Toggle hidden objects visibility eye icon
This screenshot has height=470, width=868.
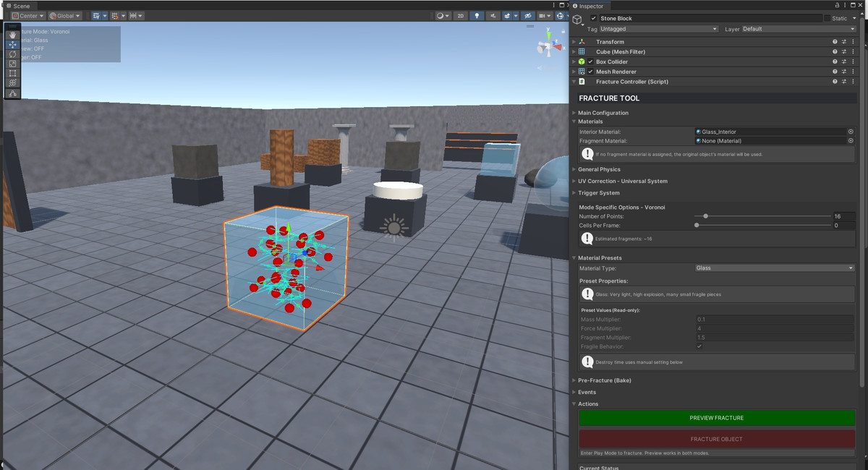pos(528,15)
